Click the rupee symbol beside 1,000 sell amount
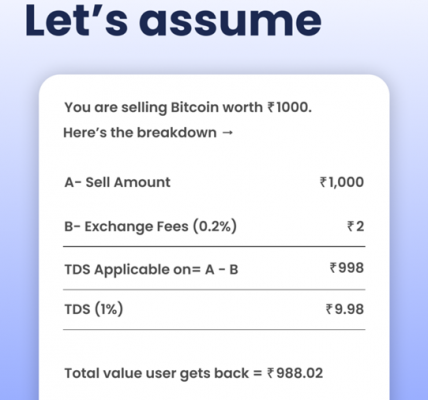Viewport: 428px width, 400px height. click(323, 182)
